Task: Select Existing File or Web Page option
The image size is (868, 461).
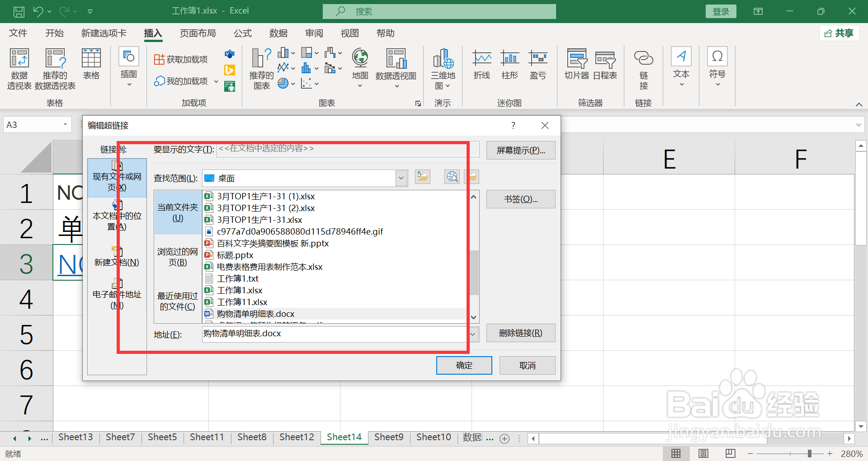Action: (x=117, y=177)
